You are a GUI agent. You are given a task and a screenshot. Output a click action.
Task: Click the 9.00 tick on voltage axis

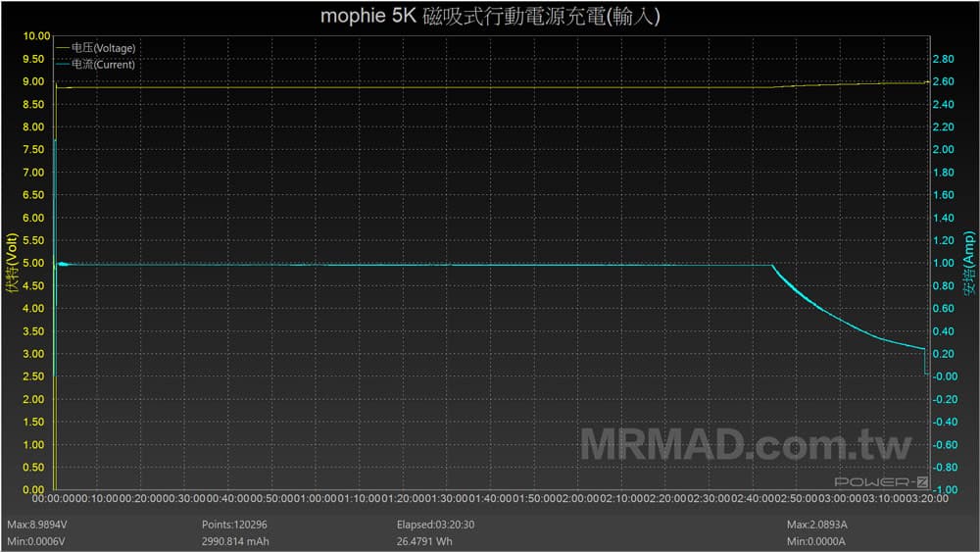pyautogui.click(x=33, y=81)
